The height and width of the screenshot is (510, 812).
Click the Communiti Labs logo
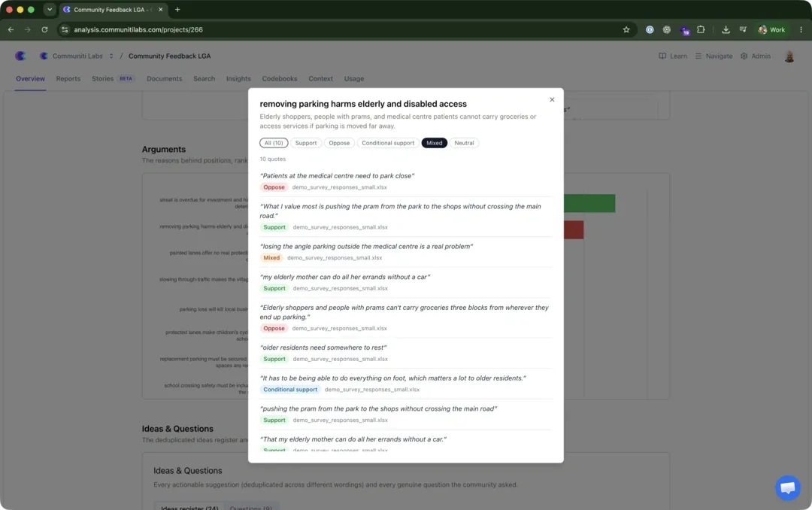click(20, 56)
